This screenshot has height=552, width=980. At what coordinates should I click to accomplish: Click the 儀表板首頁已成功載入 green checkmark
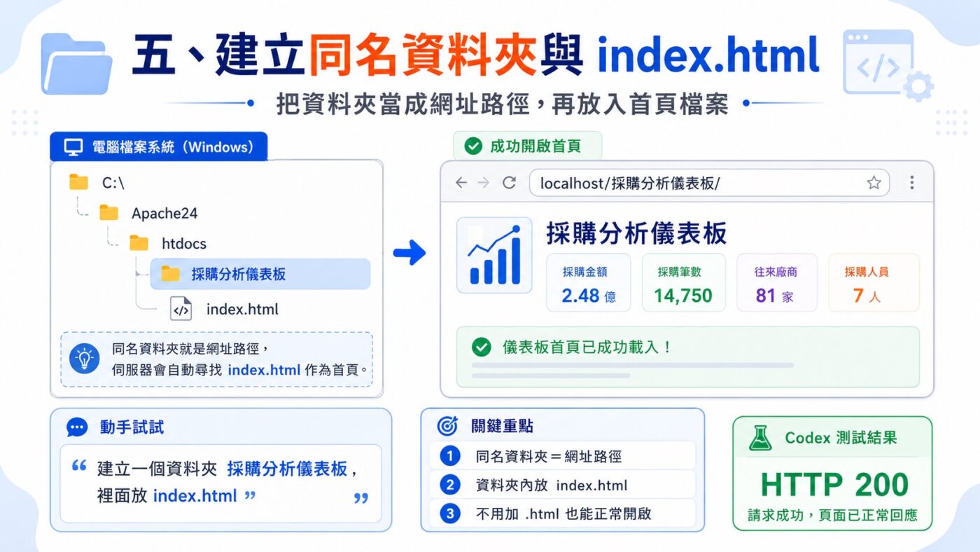click(481, 347)
